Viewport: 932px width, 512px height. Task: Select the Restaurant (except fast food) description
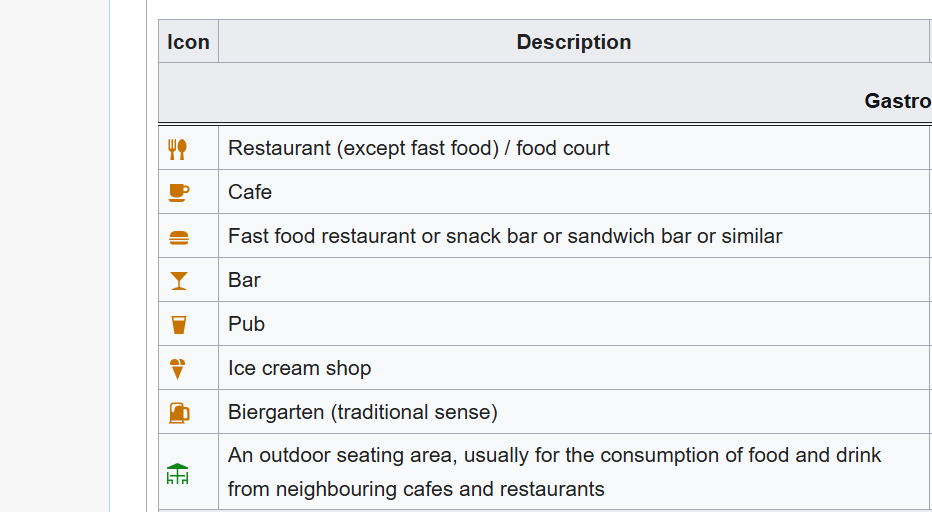click(x=418, y=148)
